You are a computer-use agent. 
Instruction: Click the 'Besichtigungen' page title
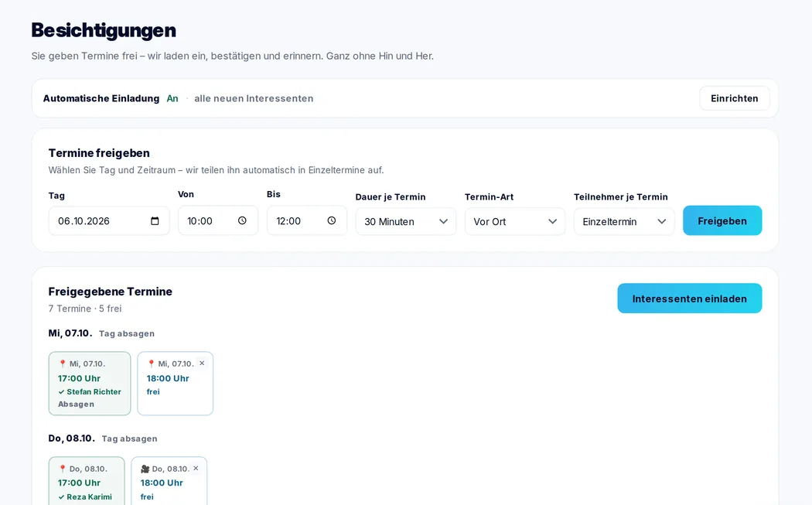click(x=104, y=30)
